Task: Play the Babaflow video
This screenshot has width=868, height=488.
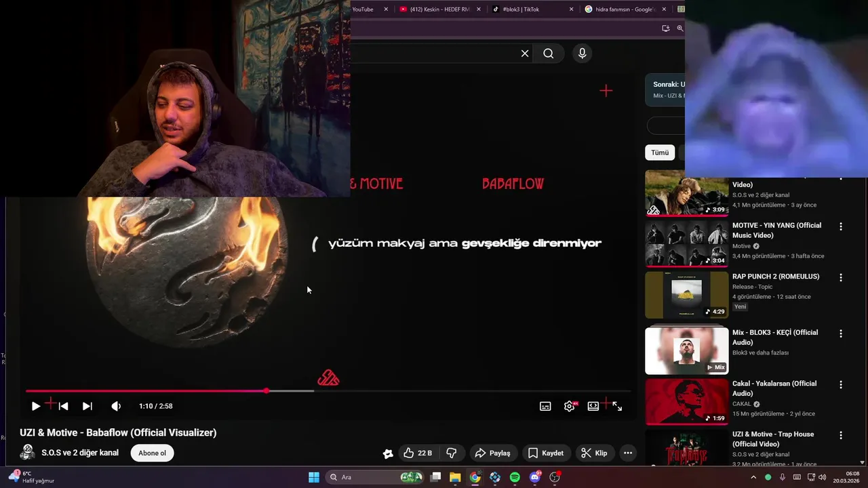Action: click(x=36, y=406)
